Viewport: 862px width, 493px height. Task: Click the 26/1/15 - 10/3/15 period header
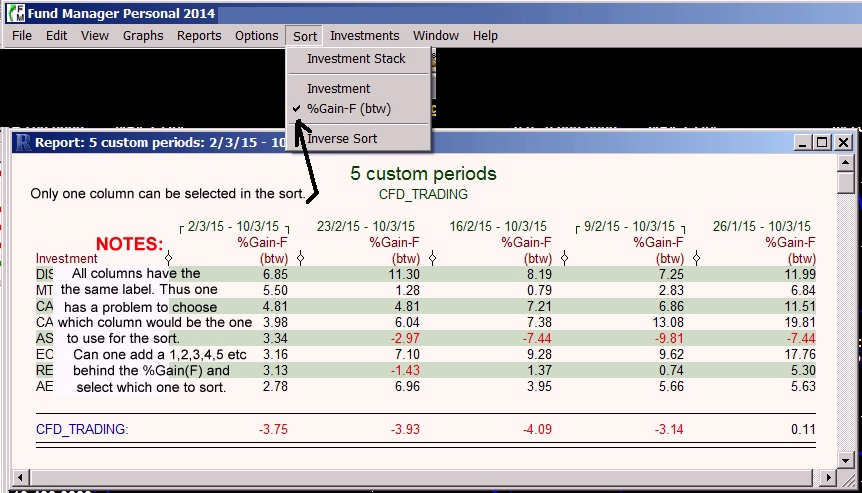[x=762, y=226]
